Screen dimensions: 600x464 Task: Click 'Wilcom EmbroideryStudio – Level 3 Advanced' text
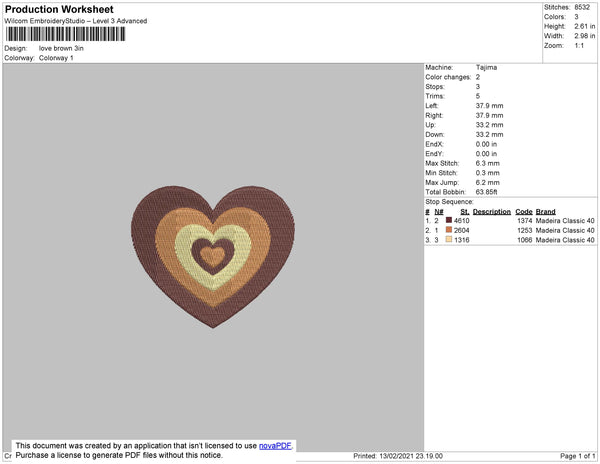(x=76, y=21)
